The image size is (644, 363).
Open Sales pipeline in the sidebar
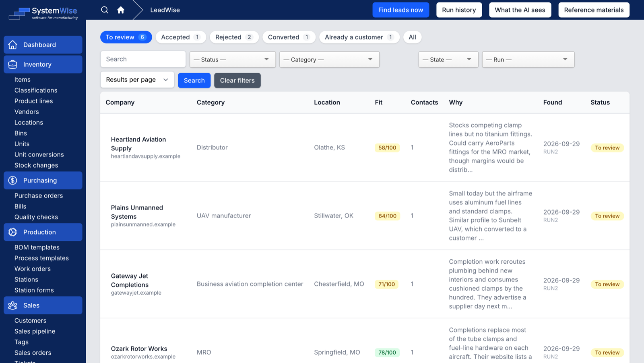(35, 331)
